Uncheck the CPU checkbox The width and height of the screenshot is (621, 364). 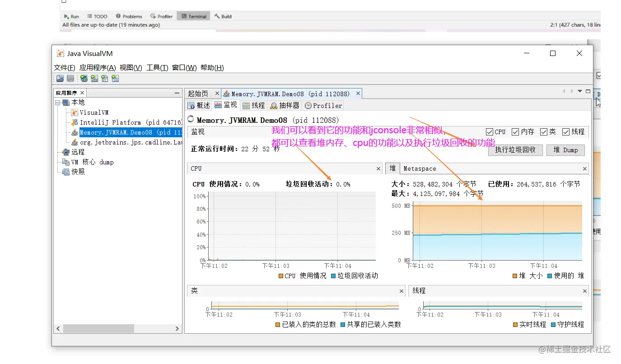tap(490, 132)
